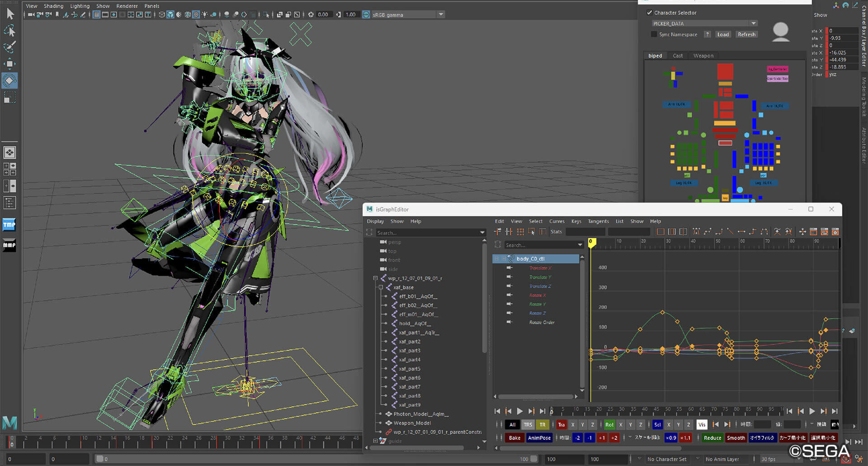Viewport: 868px width, 466px height.
Task: Open the sRGB gamma dropdown
Action: pos(441,14)
